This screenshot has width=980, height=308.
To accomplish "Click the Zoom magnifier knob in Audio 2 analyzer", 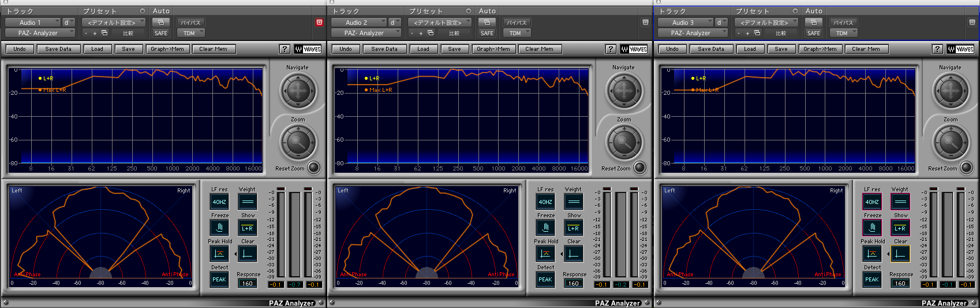I will (624, 142).
